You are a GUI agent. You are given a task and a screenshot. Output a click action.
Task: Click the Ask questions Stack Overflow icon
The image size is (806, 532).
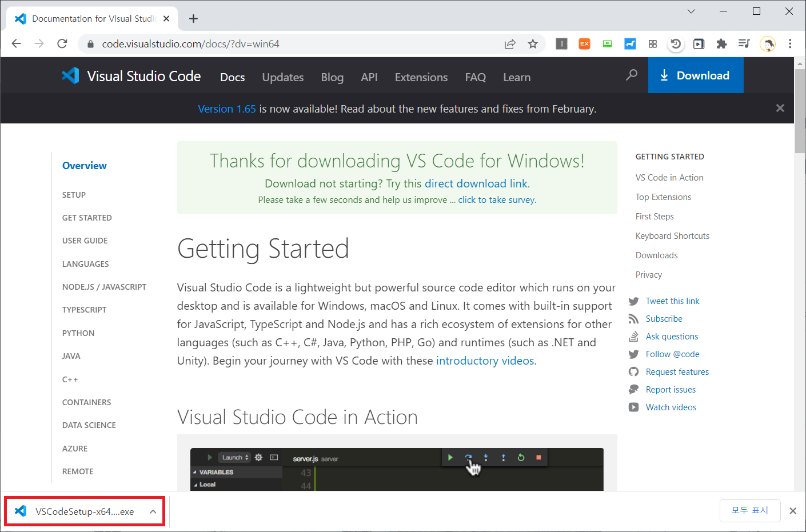633,337
